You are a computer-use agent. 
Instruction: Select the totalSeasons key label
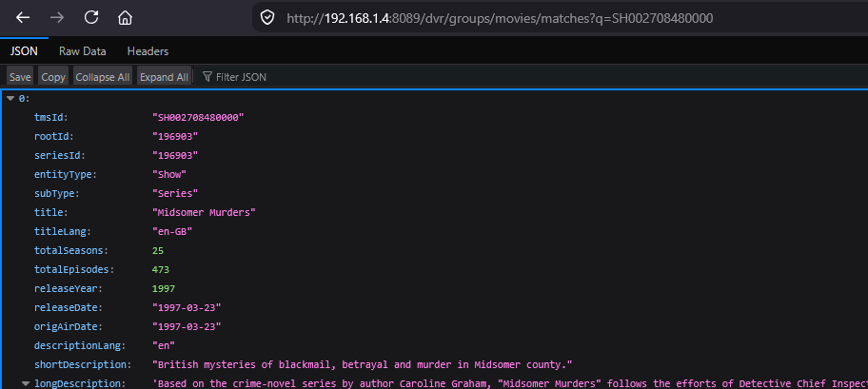(x=71, y=251)
